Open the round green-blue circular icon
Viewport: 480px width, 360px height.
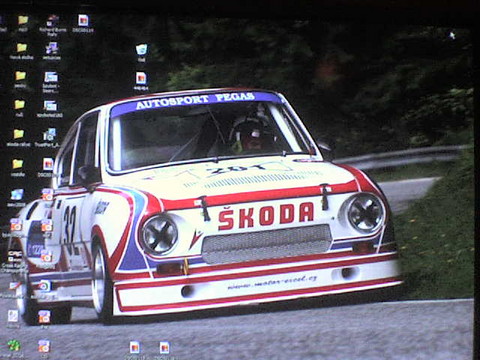[x=44, y=286]
